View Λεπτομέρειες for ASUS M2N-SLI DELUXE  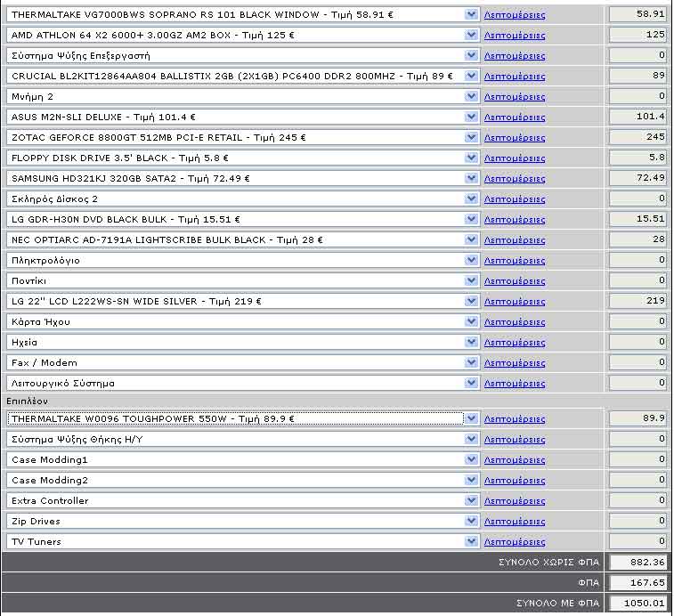[x=515, y=118]
